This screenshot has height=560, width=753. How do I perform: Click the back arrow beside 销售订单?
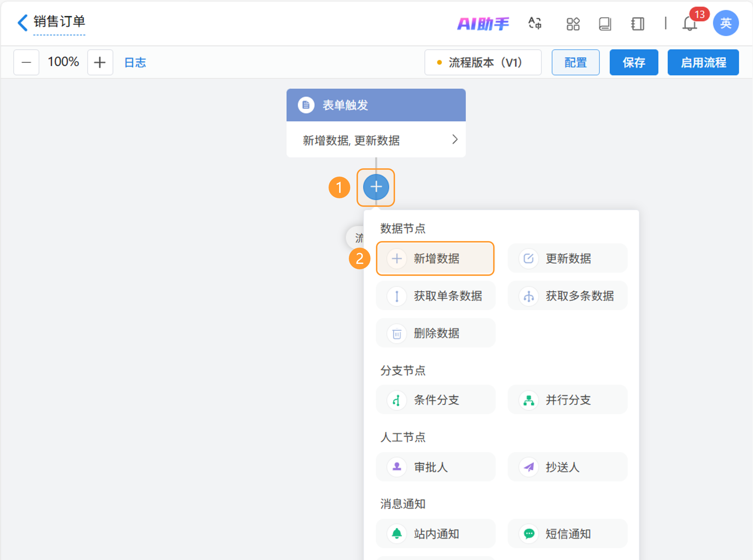click(22, 23)
